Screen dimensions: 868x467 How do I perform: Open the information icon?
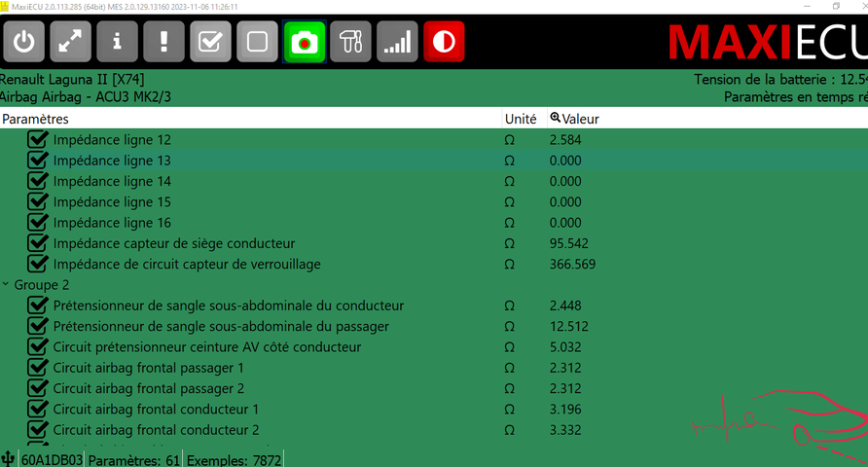point(117,42)
